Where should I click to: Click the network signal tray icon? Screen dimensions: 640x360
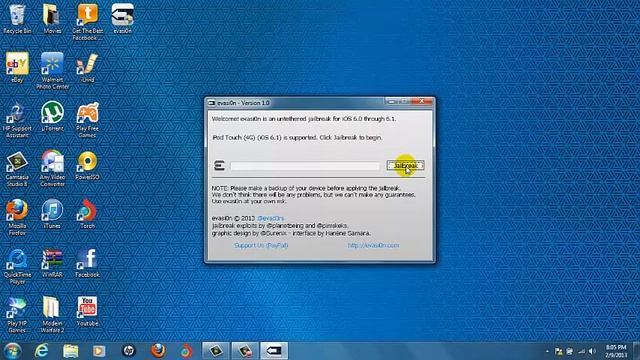tap(581, 351)
